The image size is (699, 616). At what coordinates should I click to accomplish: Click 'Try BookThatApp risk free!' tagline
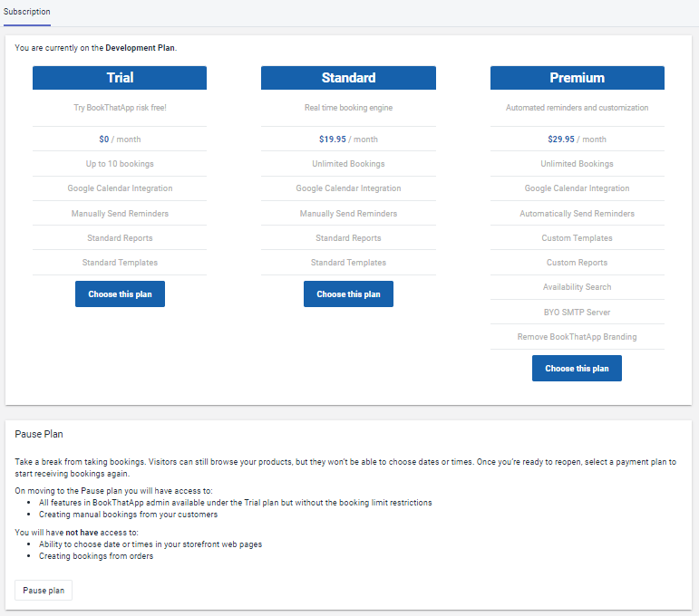(120, 108)
